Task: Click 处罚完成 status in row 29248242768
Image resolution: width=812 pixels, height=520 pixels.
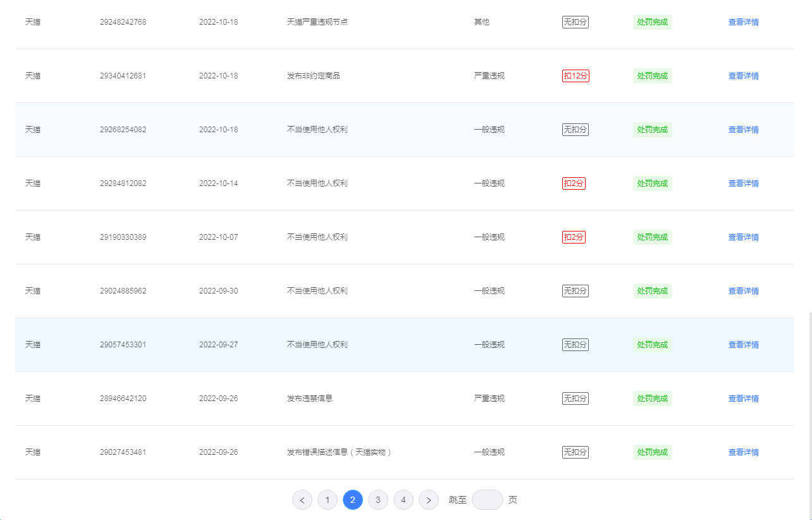Action: pyautogui.click(x=652, y=22)
